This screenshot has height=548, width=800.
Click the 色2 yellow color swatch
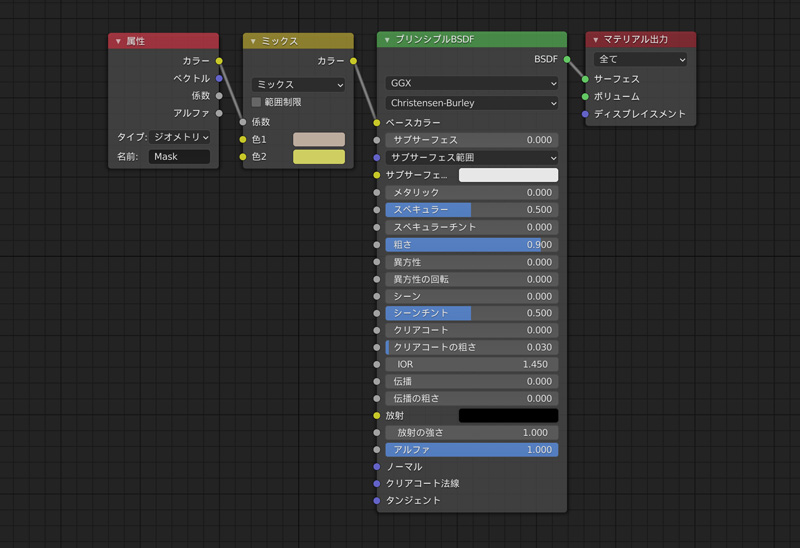(x=318, y=157)
